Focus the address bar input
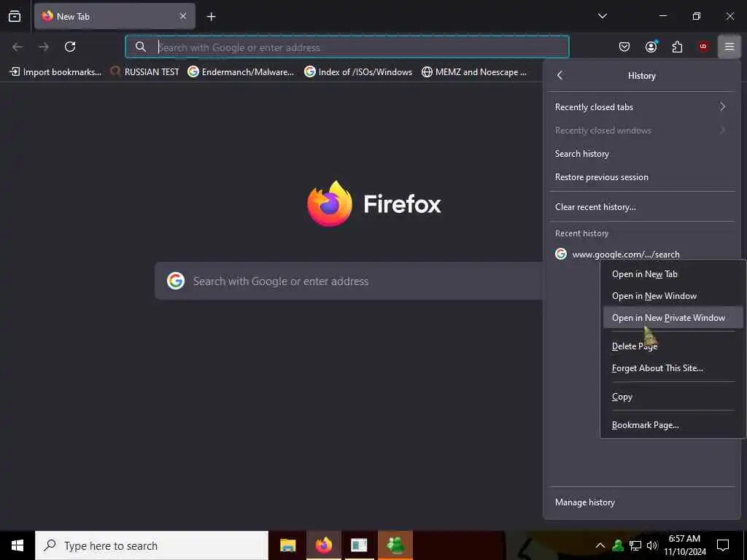The width and height of the screenshot is (747, 560). [347, 47]
